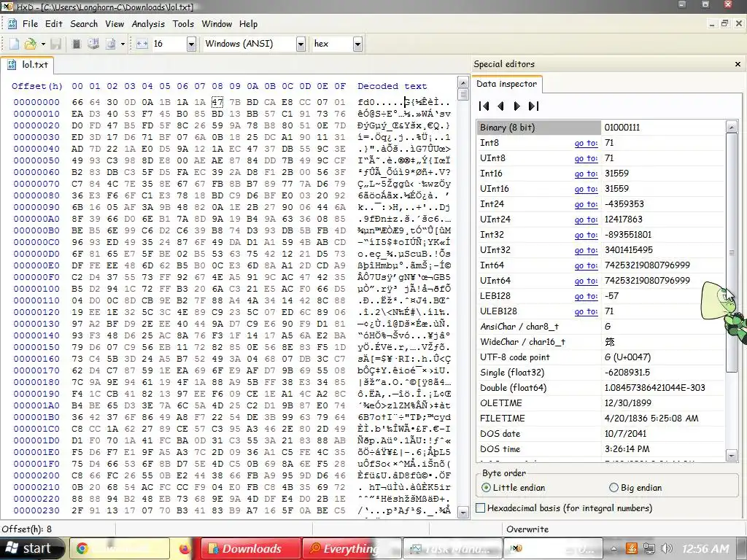Open Firefox from the taskbar
This screenshot has height=560, width=747.
tap(185, 548)
